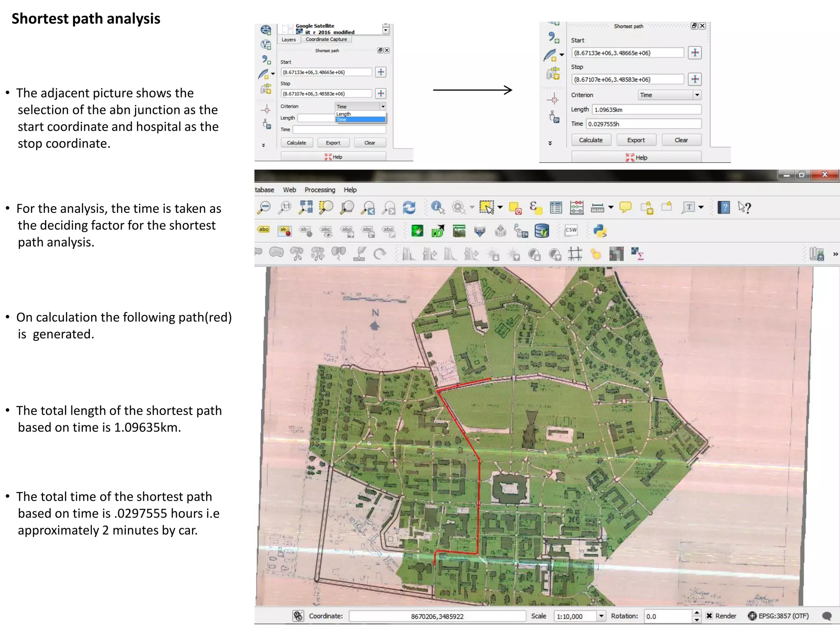The image size is (840, 630).
Task: Open the Web menu
Action: [x=289, y=189]
